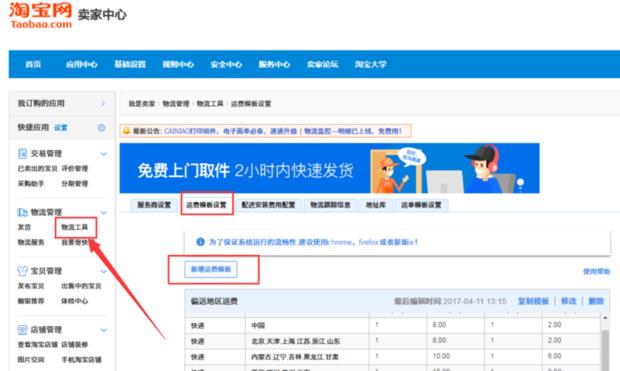Click the 北京,天津,上海,江苏,浙江,山东 row
620x371 pixels.
coord(392,341)
